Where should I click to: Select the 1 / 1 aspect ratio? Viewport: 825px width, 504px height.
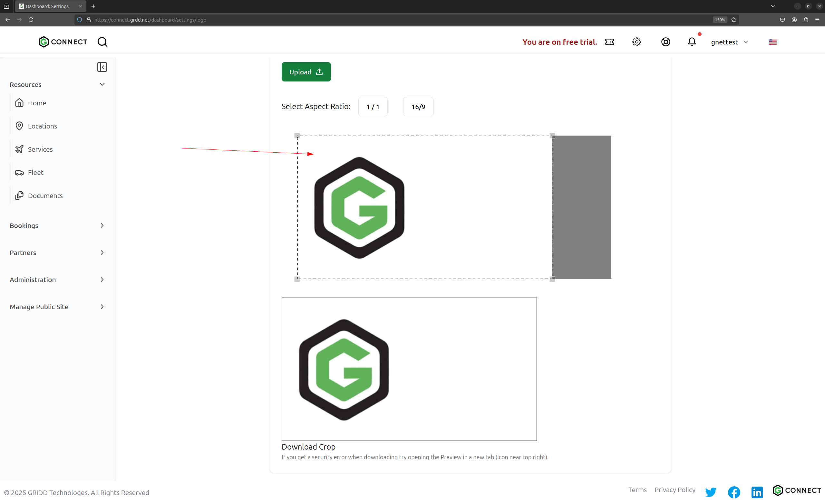[x=373, y=107]
